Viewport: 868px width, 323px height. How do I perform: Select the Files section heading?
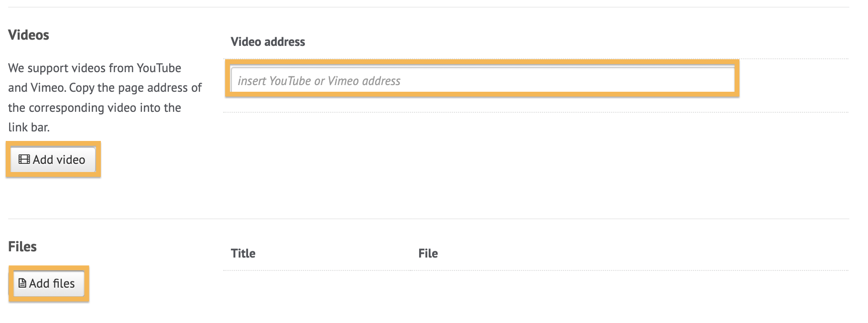22,247
